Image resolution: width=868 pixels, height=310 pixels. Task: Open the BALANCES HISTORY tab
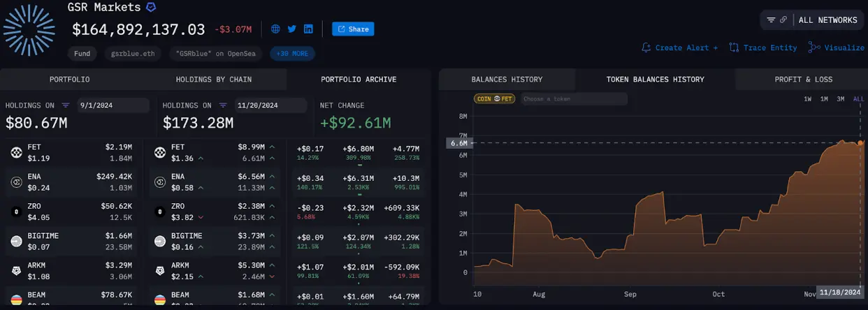tap(507, 80)
